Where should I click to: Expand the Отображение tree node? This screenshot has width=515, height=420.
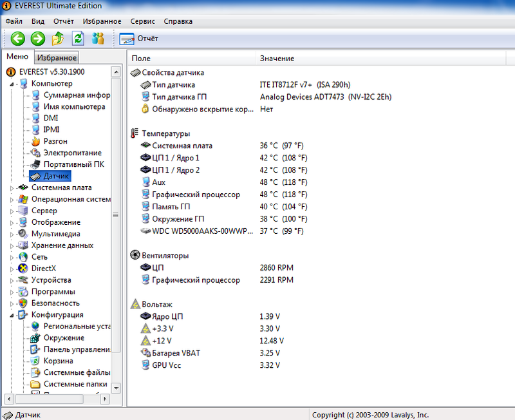[x=12, y=223]
